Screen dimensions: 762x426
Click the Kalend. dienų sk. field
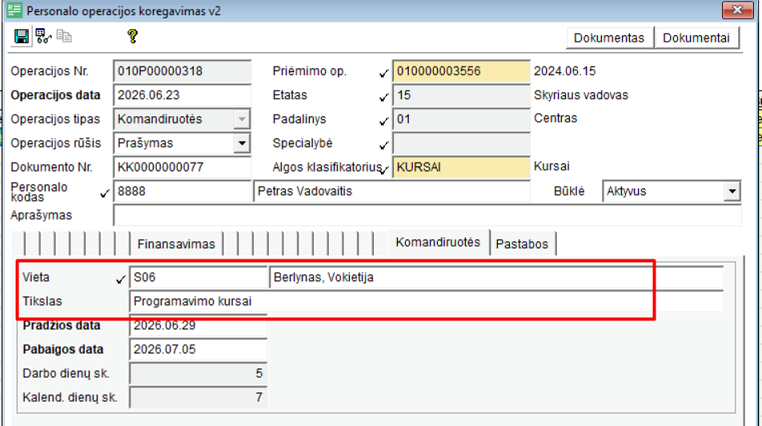(198, 397)
